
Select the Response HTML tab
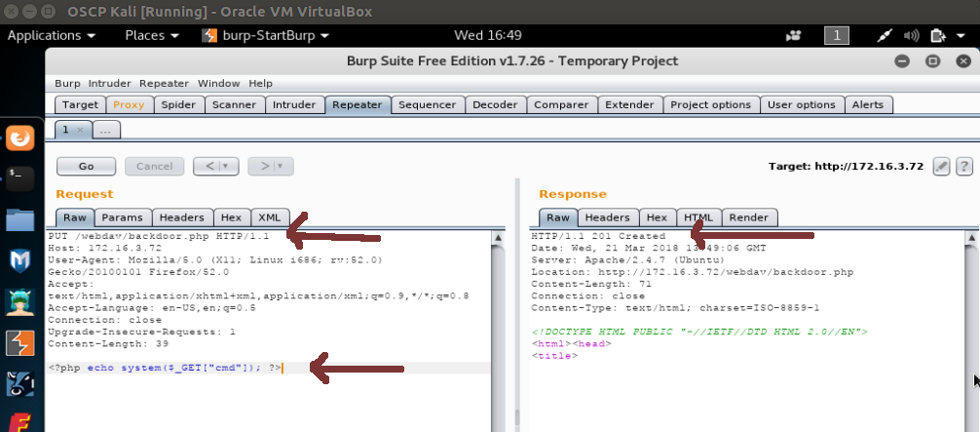(x=698, y=217)
